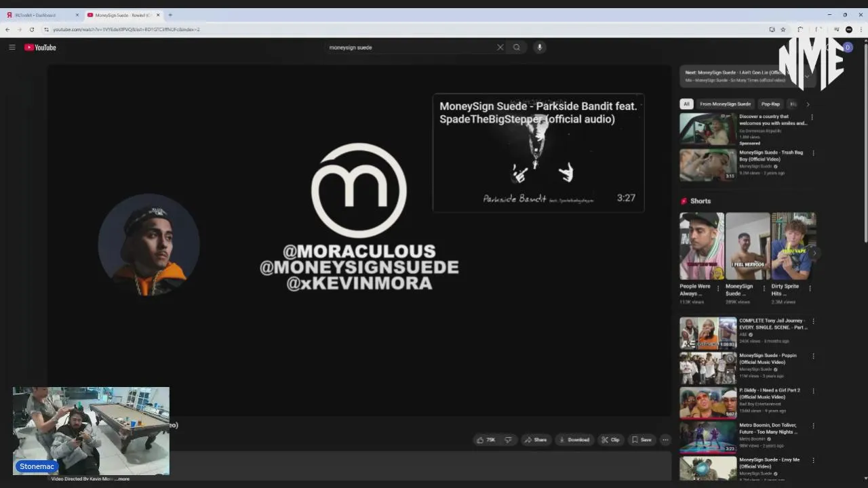Play the 'People Were Always' short
This screenshot has width=868, height=488.
(702, 246)
